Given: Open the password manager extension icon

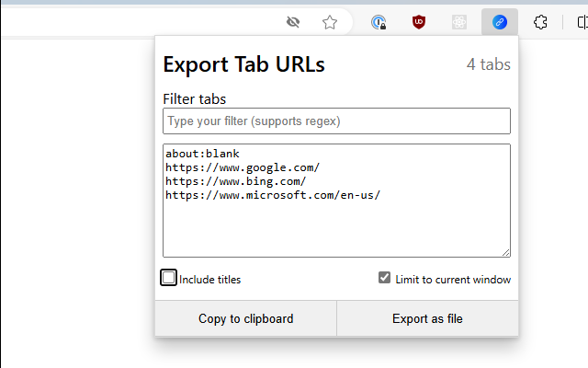Looking at the screenshot, I should click(x=379, y=22).
